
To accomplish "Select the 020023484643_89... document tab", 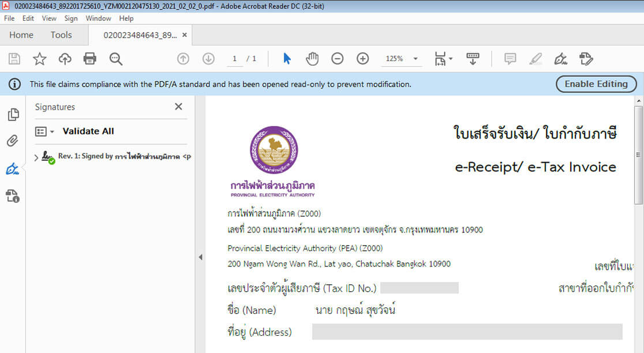I will coord(140,35).
